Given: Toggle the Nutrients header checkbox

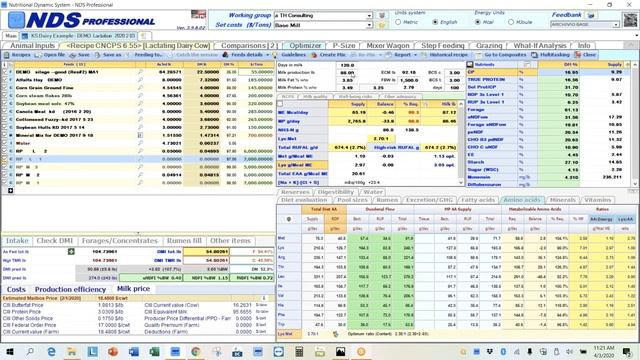Looking at the screenshot, I should [x=527, y=64].
